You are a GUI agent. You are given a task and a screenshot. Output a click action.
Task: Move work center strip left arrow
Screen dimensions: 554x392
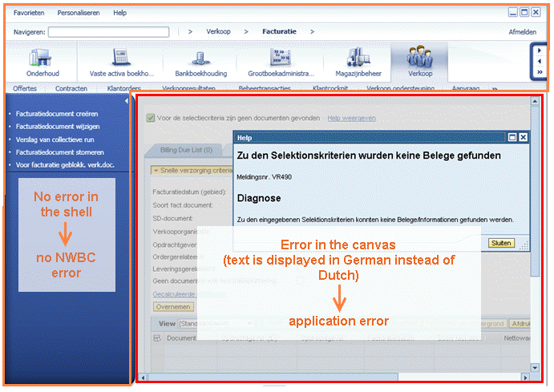pyautogui.click(x=540, y=61)
